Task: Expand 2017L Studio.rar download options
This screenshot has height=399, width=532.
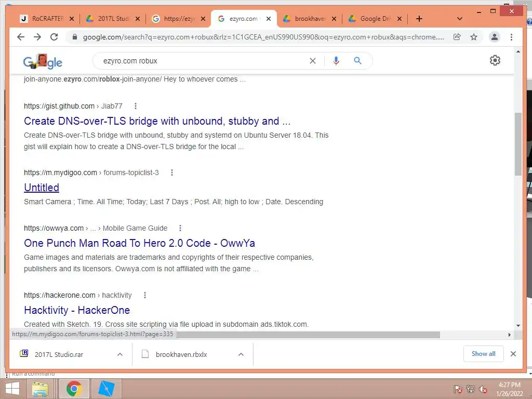Action: 120,354
